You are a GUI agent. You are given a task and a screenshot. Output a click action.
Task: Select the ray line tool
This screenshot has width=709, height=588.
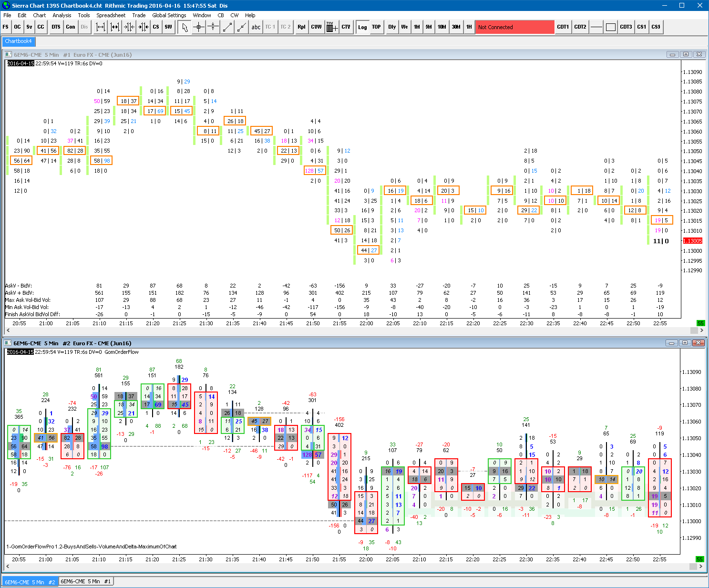coord(242,27)
